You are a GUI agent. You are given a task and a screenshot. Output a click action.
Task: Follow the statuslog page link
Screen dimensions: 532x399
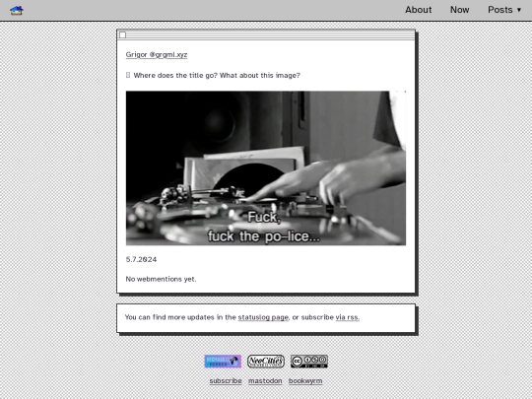pyautogui.click(x=263, y=317)
